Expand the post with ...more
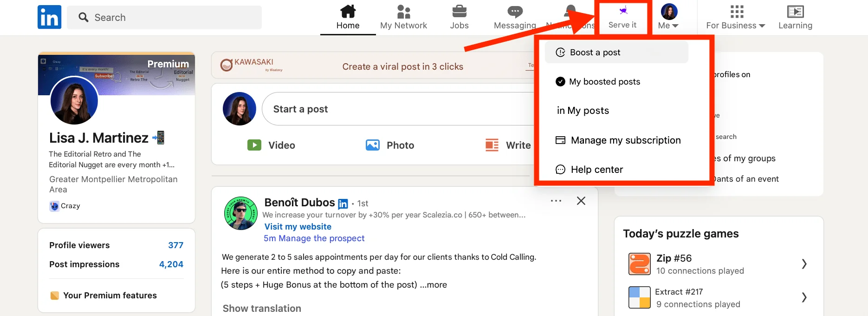 tap(434, 284)
